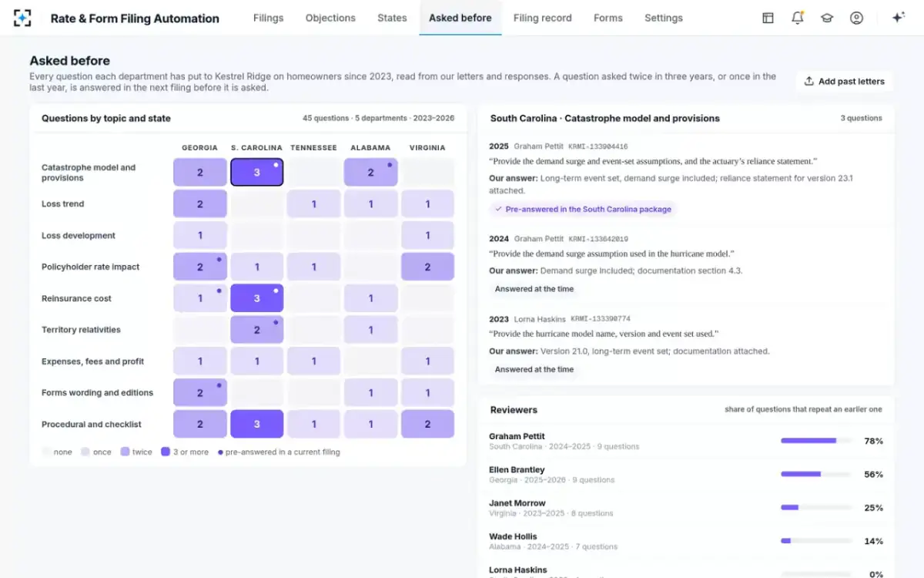Open user account profile icon

[x=856, y=18]
